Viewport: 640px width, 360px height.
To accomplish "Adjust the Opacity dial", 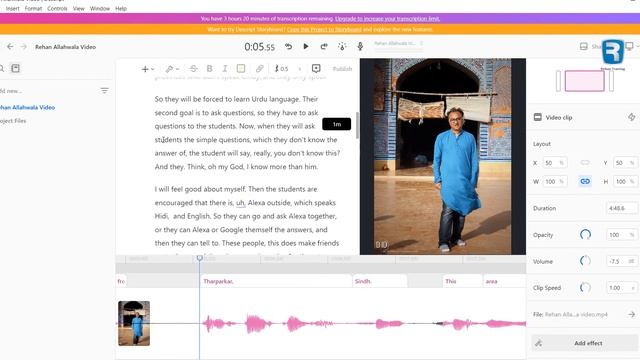I will click(585, 235).
